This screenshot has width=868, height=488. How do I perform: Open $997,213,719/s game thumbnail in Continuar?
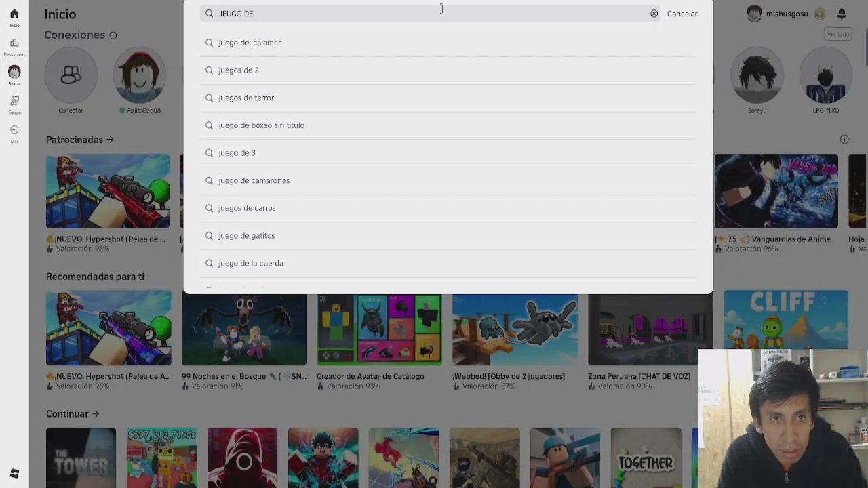[161, 457]
